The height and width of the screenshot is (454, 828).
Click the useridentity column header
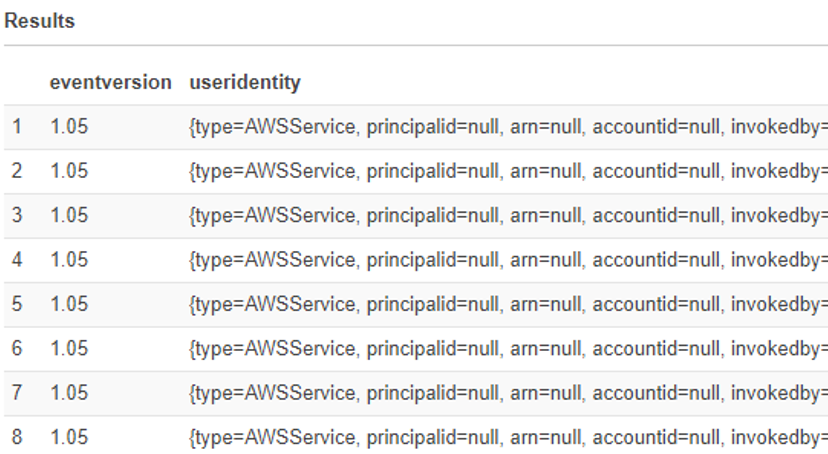click(x=245, y=83)
